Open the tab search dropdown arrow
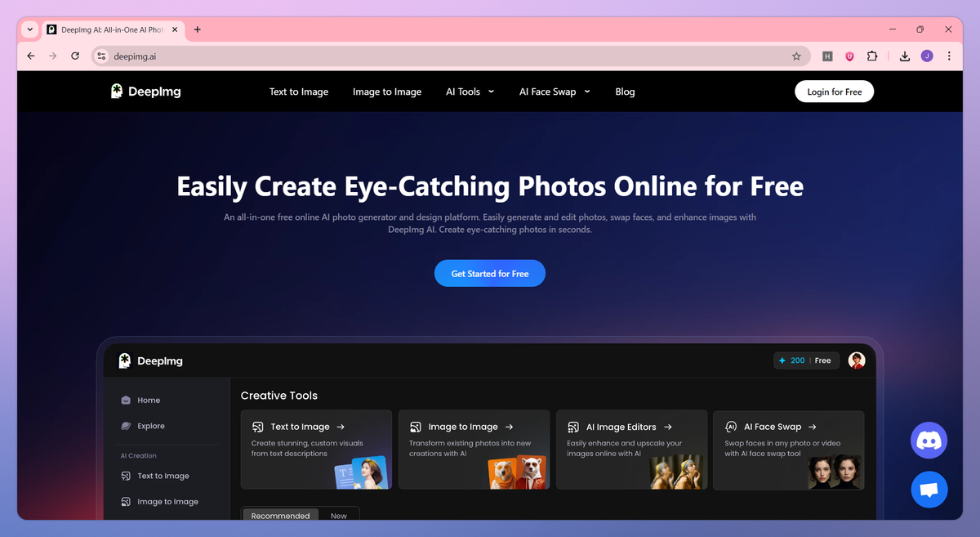Screen dimensions: 980x537 tap(30, 29)
